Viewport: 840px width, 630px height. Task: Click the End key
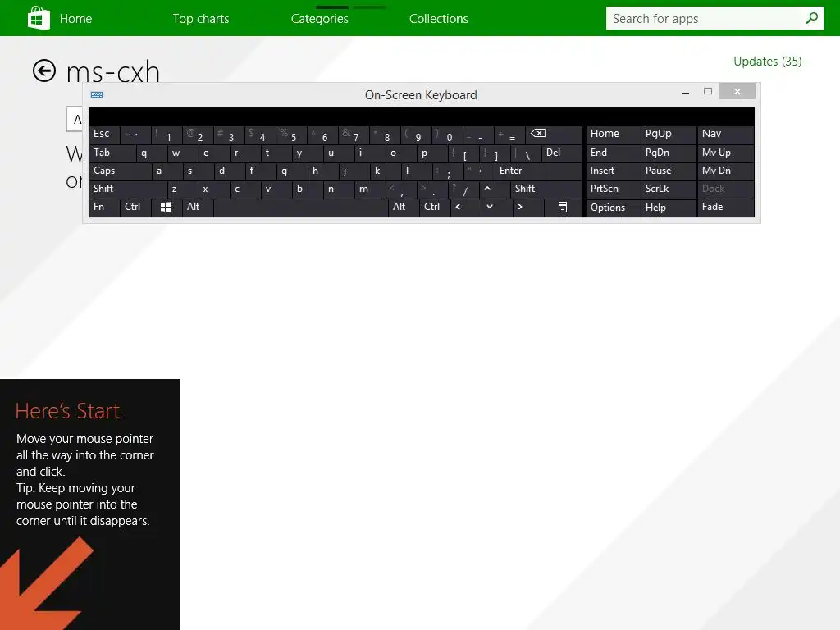point(614,153)
